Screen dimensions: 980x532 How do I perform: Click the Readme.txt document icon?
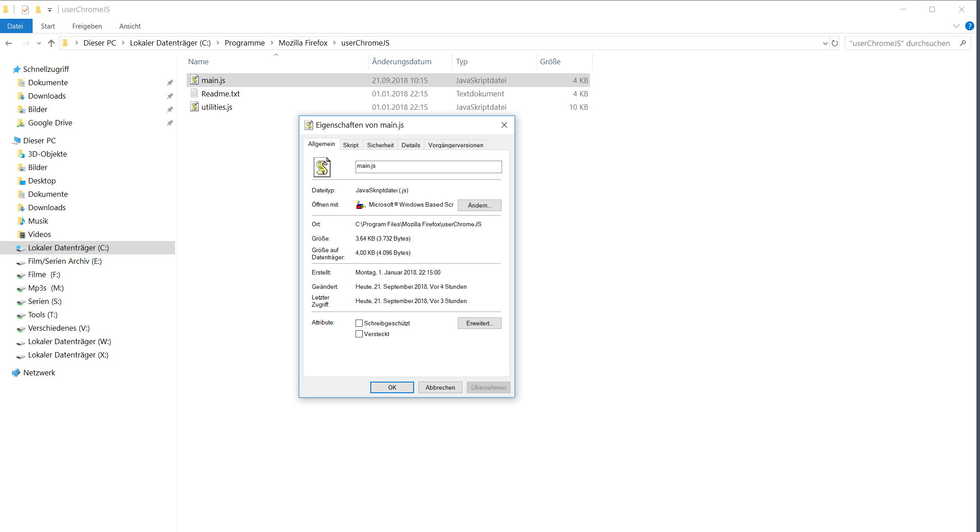194,93
